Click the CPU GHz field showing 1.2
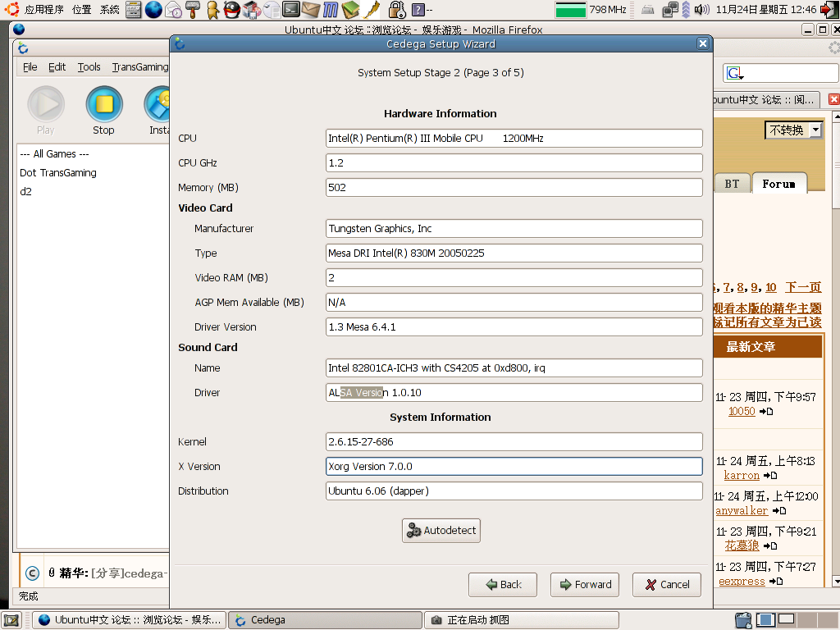The image size is (840, 630). click(x=514, y=163)
